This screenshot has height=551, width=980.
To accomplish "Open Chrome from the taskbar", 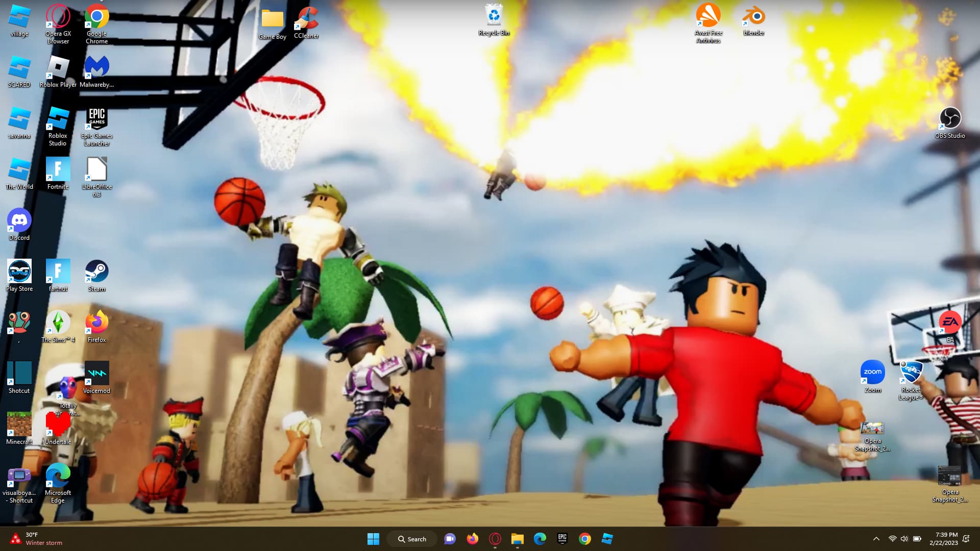I will coord(584,539).
